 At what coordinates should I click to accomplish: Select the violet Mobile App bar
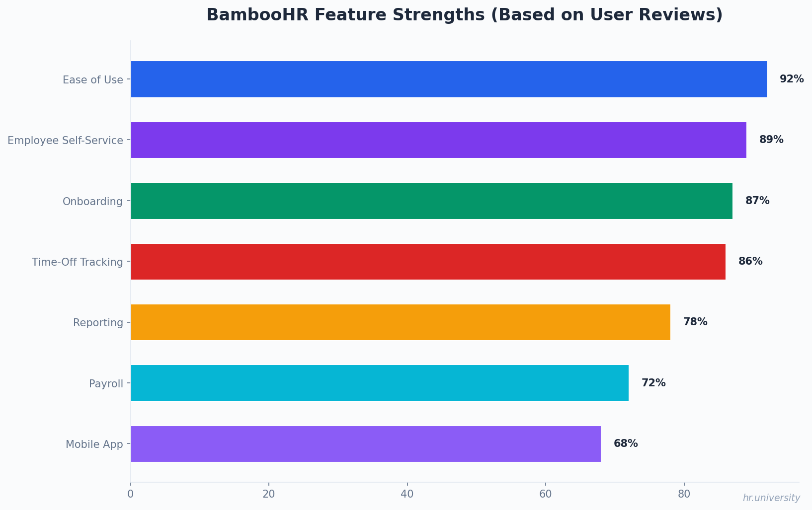366,444
